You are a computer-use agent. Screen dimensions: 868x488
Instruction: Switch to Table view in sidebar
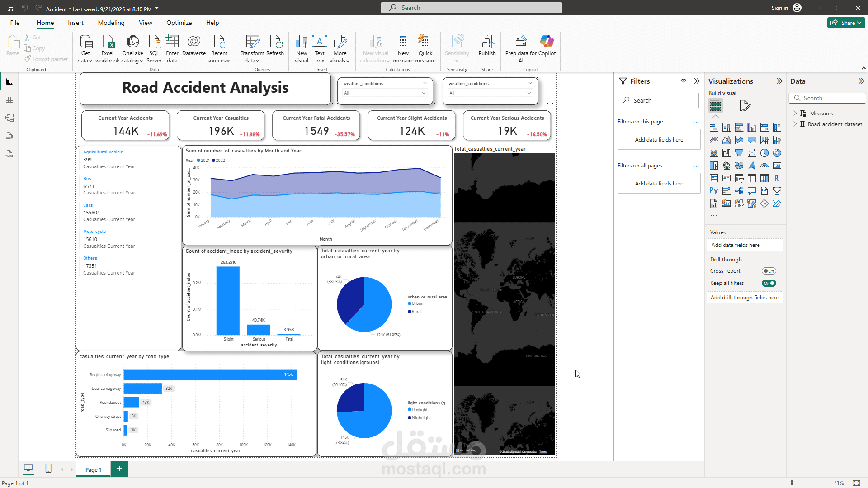tap(9, 99)
